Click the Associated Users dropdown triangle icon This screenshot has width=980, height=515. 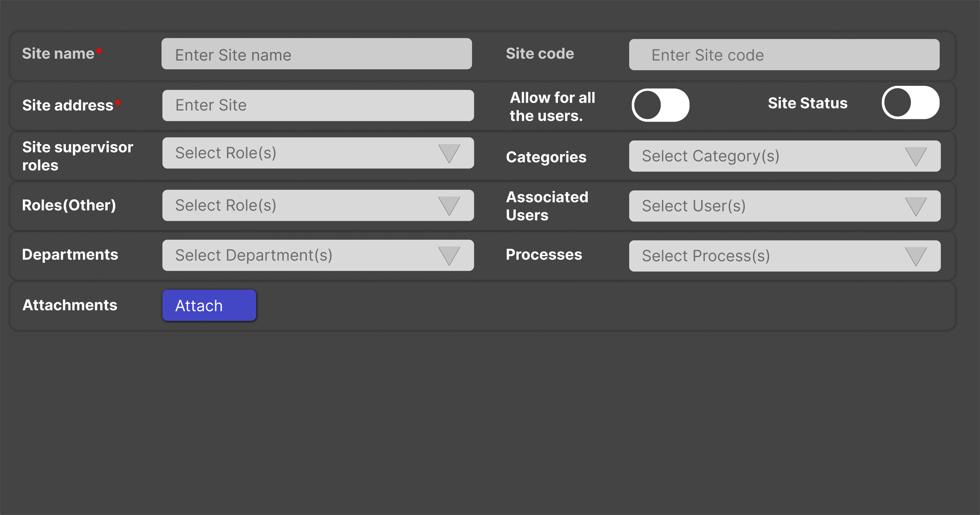pyautogui.click(x=916, y=206)
